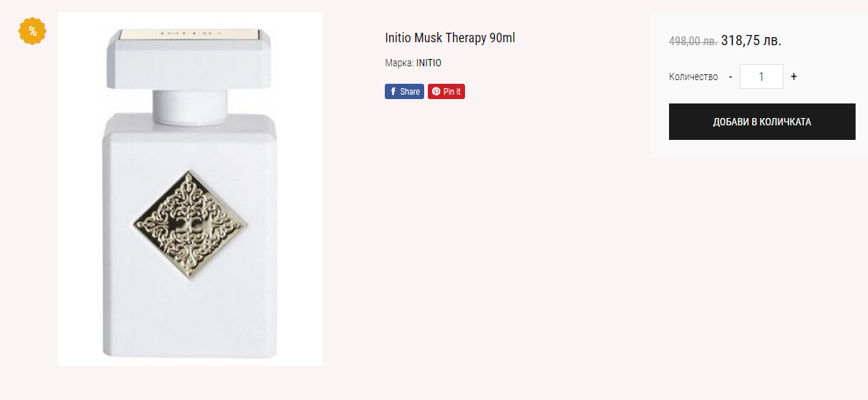
Task: Increase quantity with the plus sign
Action: (794, 77)
